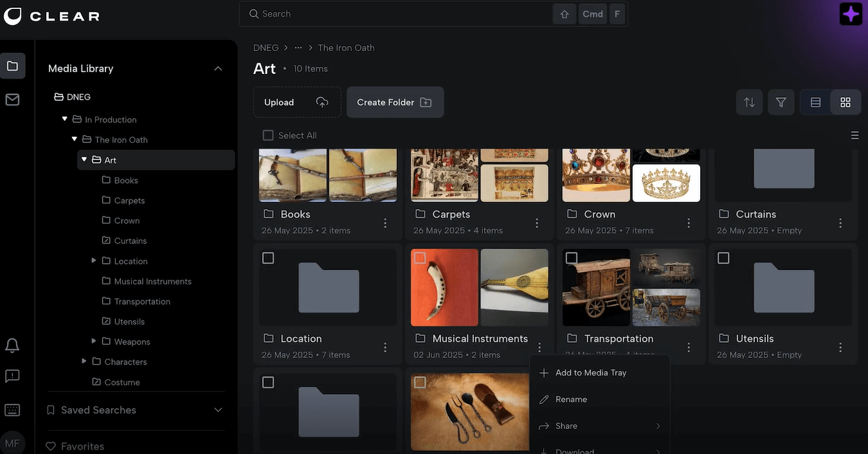This screenshot has width=868, height=454.
Task: Check the Utensils card checkbox
Action: click(723, 258)
